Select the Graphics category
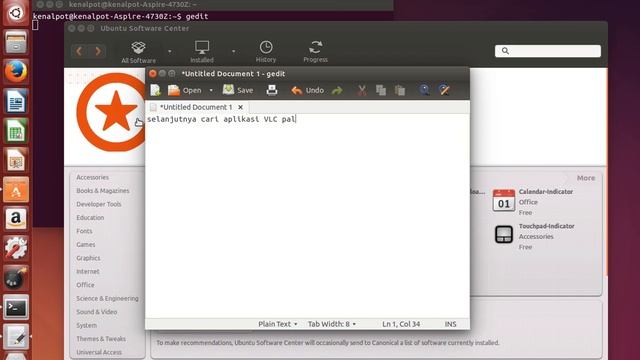Screen dimensions: 640x360 (x=88, y=258)
